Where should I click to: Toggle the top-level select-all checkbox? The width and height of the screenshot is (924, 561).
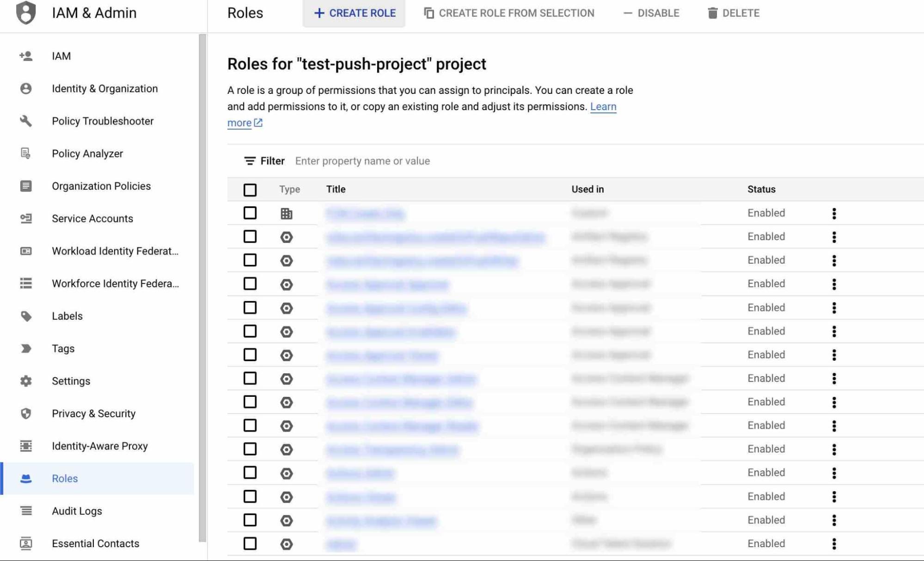point(250,190)
